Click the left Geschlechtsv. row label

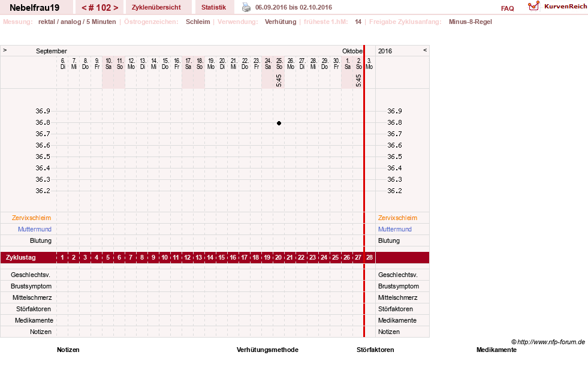31,275
